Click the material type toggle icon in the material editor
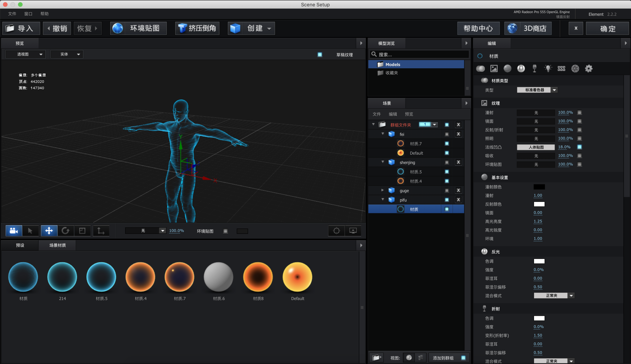Image resolution: width=631 pixels, height=364 pixels. tap(480, 68)
